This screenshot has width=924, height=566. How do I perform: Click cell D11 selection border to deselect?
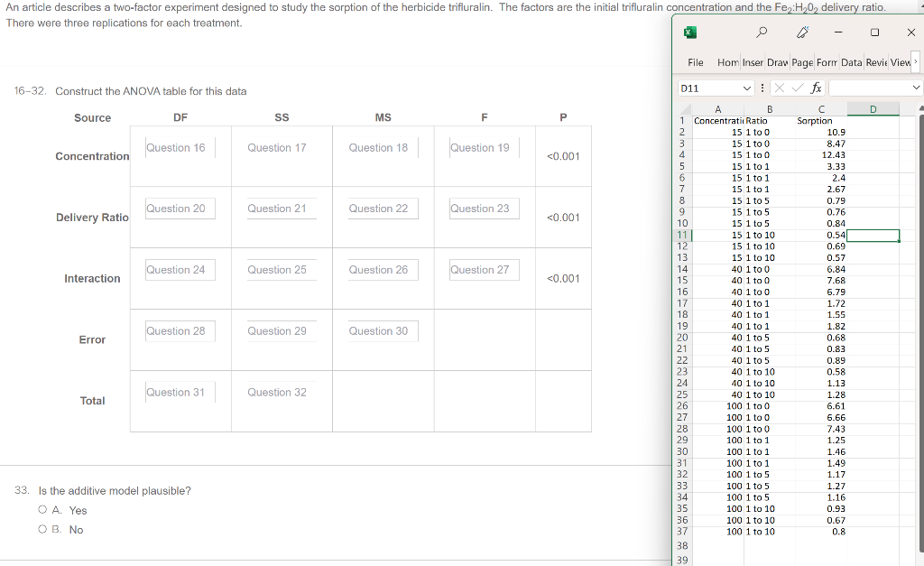click(x=873, y=236)
